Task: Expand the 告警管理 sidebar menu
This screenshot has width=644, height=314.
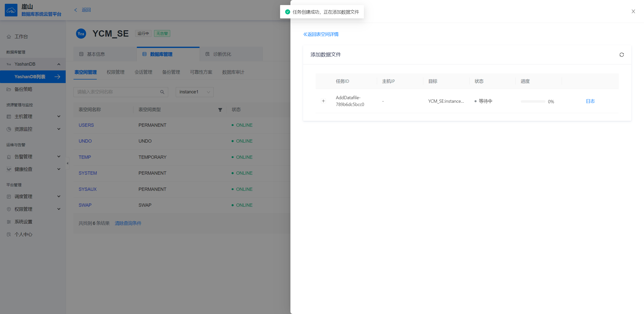Action: [x=59, y=156]
